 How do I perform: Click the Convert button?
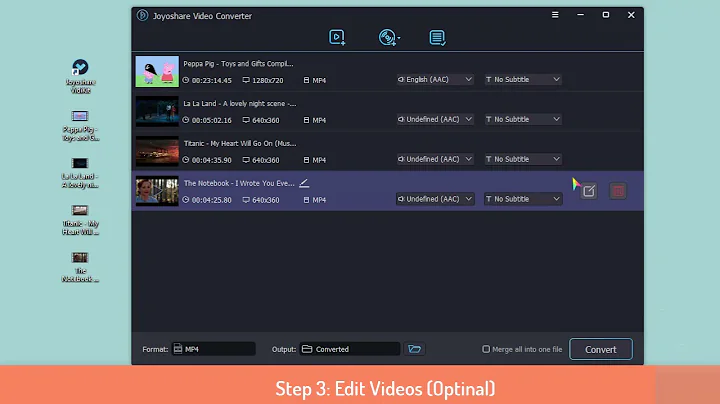(x=601, y=349)
